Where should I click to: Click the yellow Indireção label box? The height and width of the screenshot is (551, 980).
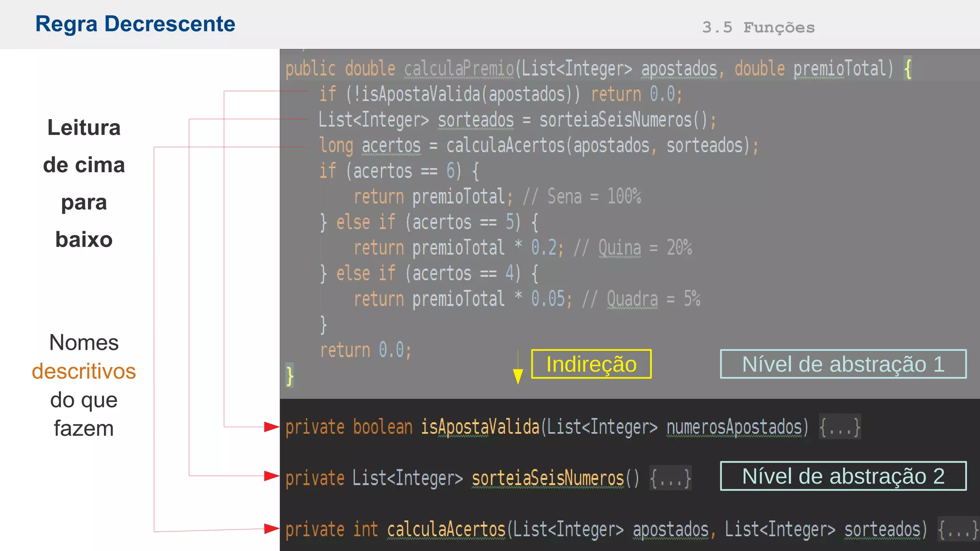(591, 364)
